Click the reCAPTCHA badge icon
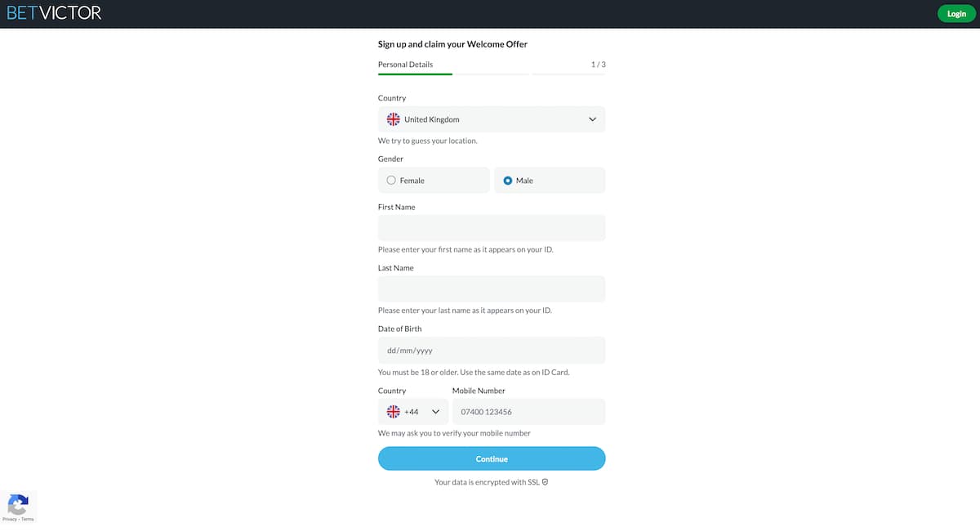The height and width of the screenshot is (532, 980). (x=17, y=503)
